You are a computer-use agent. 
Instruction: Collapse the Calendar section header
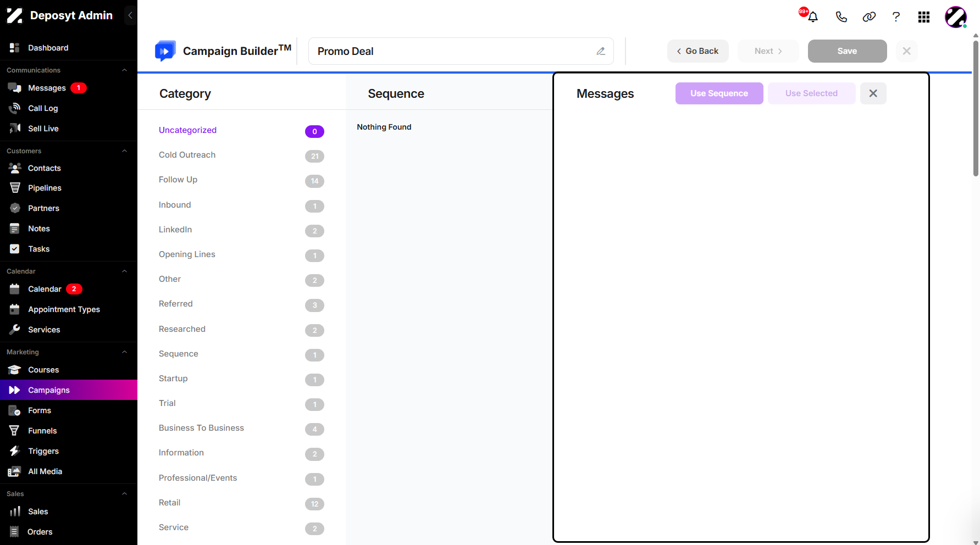point(124,271)
